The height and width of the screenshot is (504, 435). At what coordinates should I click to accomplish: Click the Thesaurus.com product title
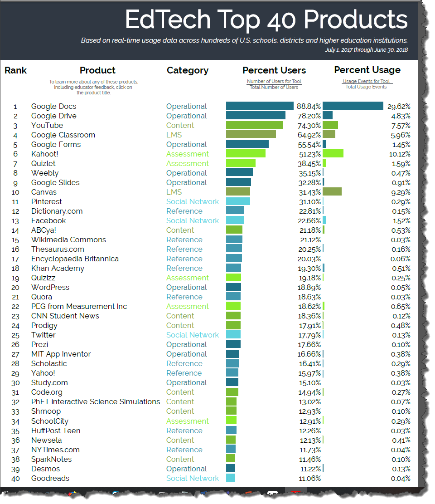58,250
